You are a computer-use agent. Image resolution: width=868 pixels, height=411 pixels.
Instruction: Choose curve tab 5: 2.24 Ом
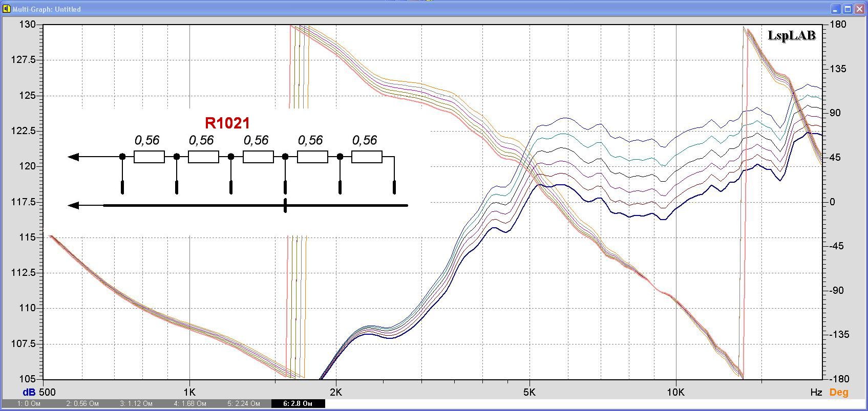244,403
